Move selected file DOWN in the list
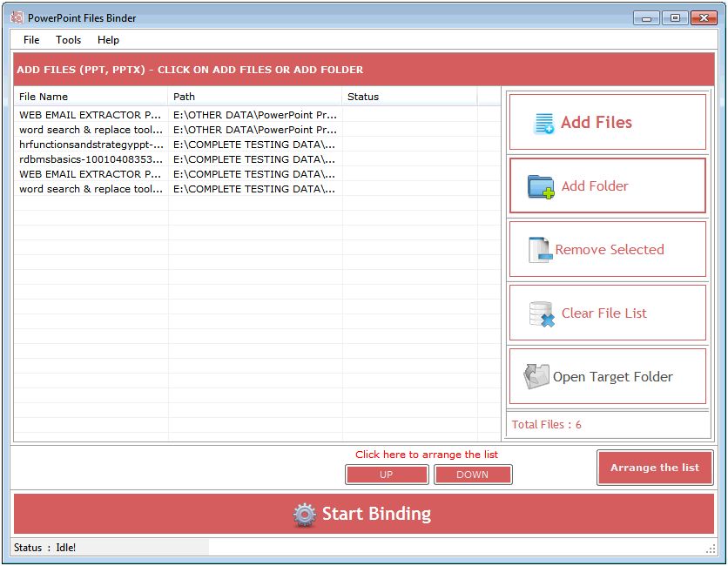 click(x=473, y=475)
